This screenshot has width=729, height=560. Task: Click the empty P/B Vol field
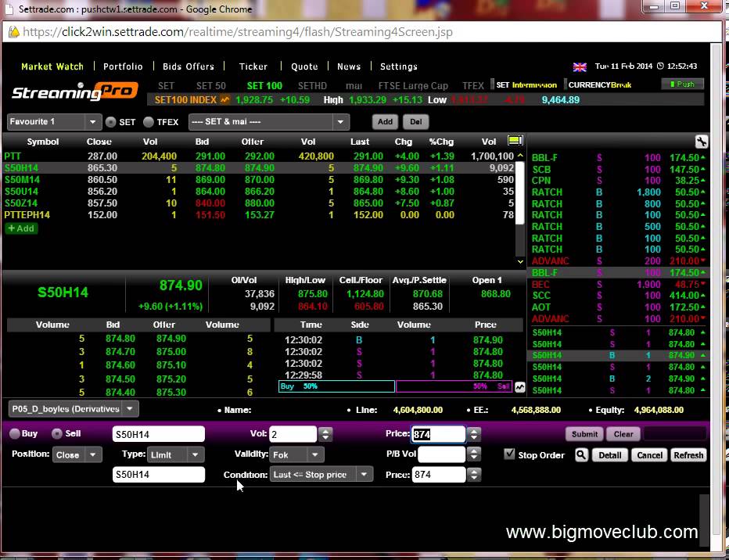pyautogui.click(x=441, y=454)
